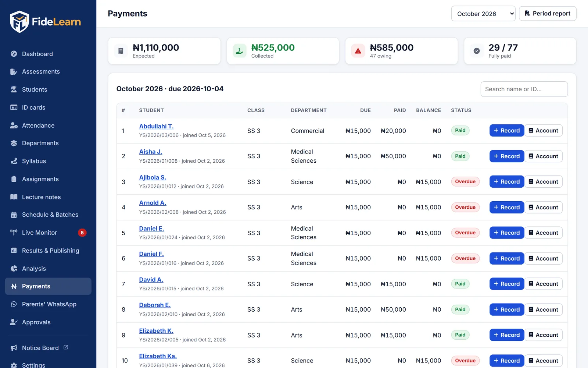The height and width of the screenshot is (368, 588).
Task: Click the 29 / 77 Fully paid value
Action: coord(503,47)
